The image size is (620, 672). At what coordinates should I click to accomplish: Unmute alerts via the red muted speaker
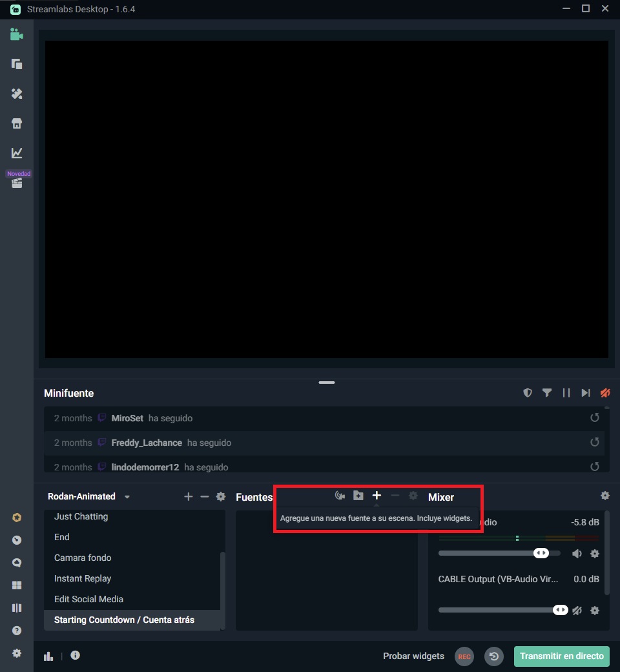click(x=604, y=392)
